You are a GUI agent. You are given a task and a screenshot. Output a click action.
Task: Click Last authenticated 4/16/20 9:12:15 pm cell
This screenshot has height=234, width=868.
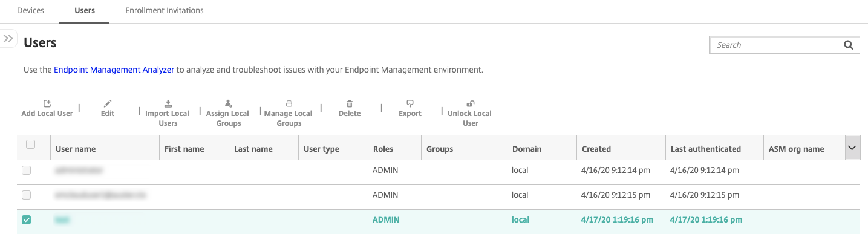click(705, 195)
